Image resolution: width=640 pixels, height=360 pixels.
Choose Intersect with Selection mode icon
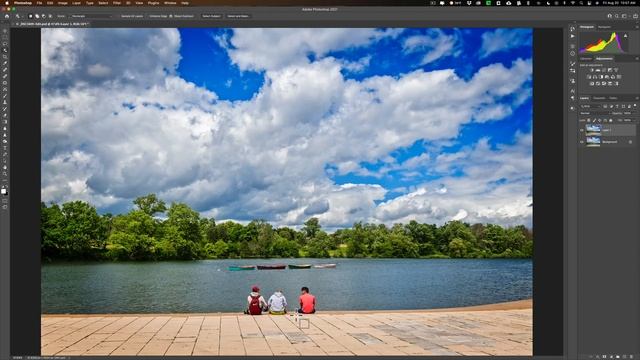[x=50, y=16]
